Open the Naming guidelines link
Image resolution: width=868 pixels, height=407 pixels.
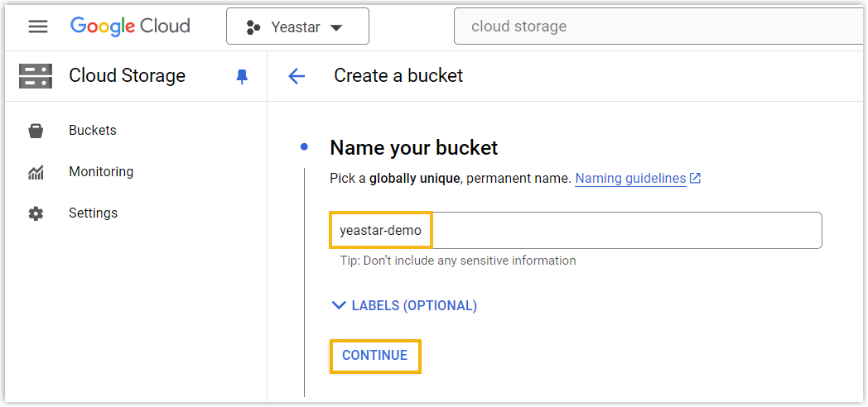[630, 179]
